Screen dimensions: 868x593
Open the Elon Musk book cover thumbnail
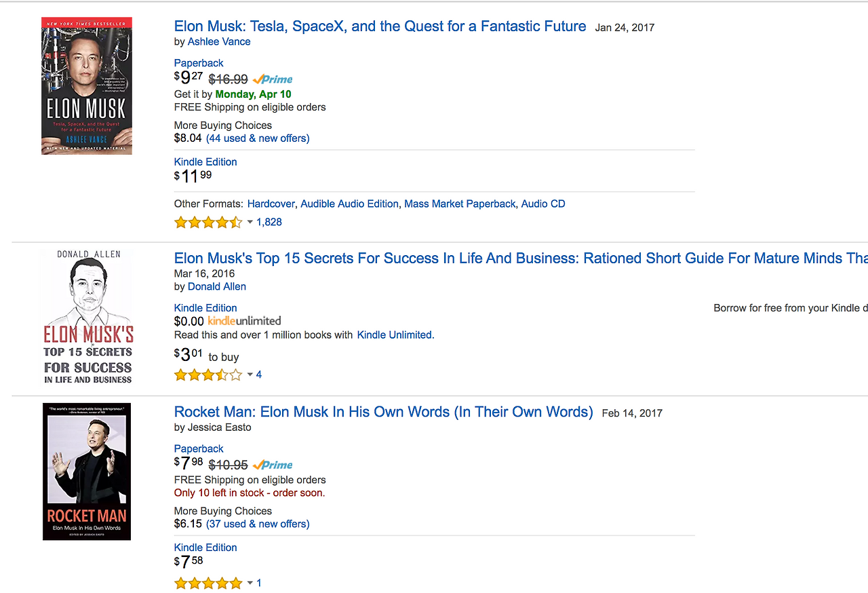coord(87,86)
